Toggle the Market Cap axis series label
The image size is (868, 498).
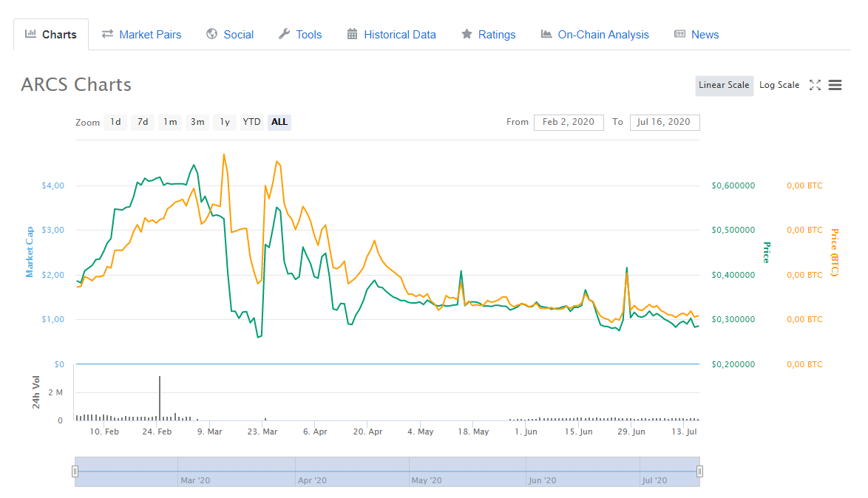(x=30, y=252)
